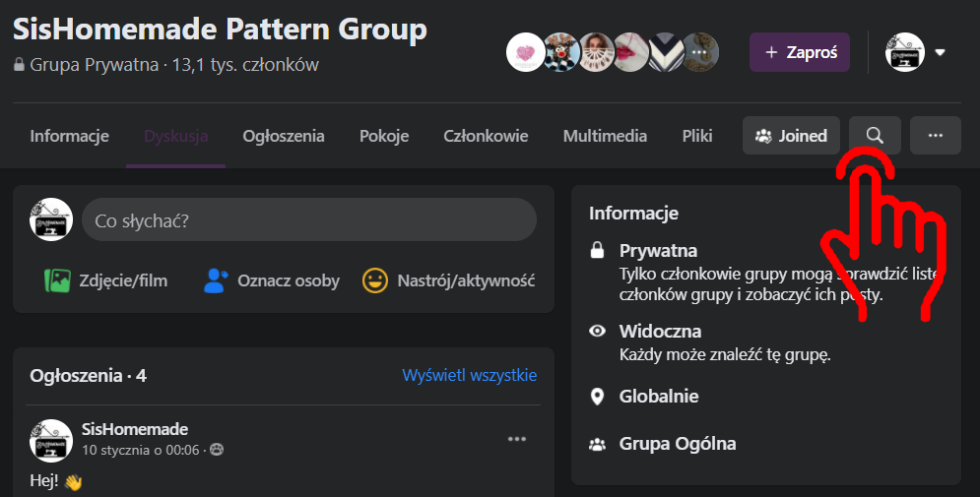The height and width of the screenshot is (497, 980).
Task: Click the three-dots in member avatars row
Action: [x=699, y=52]
